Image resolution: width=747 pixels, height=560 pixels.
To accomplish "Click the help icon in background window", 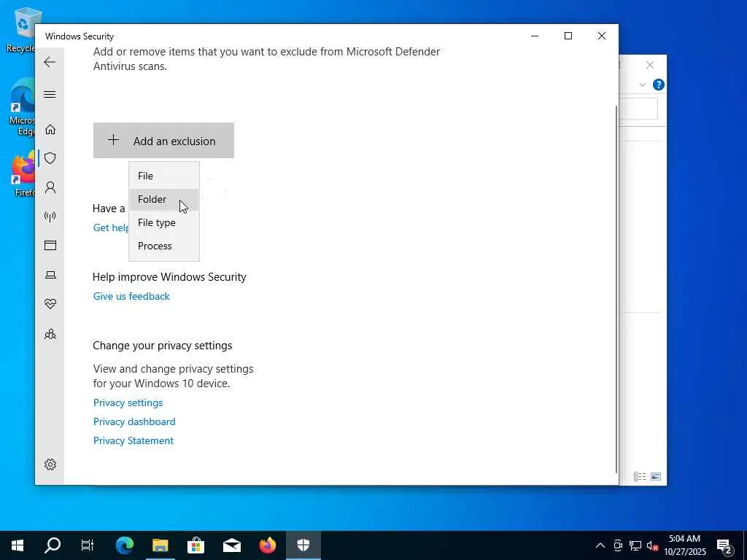I will (659, 85).
